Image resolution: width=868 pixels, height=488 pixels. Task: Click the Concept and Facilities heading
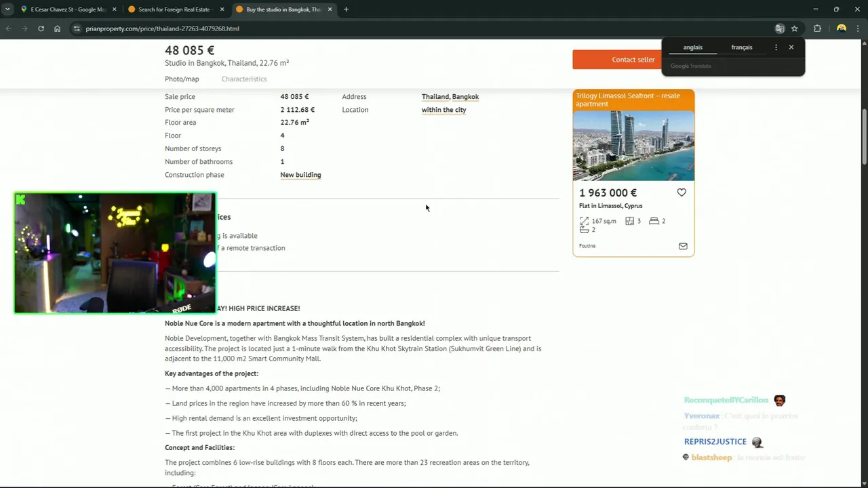click(199, 448)
